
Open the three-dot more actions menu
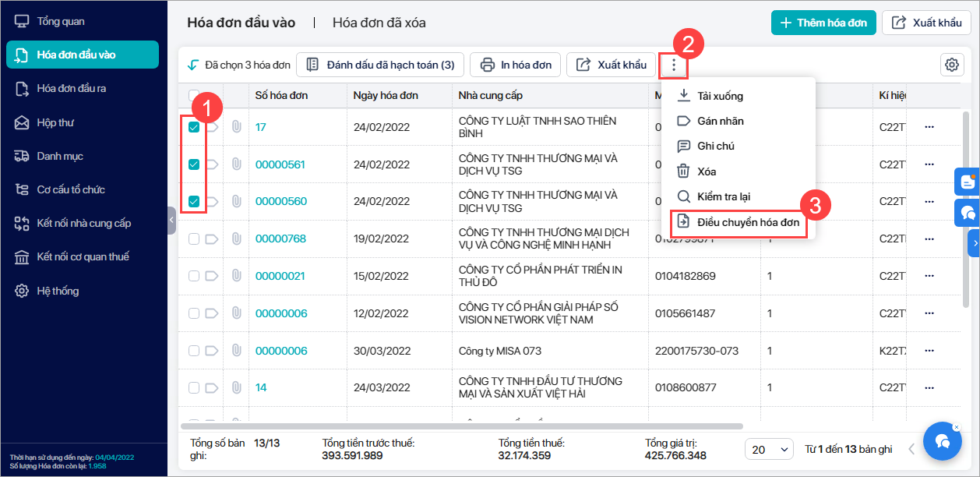coord(674,65)
